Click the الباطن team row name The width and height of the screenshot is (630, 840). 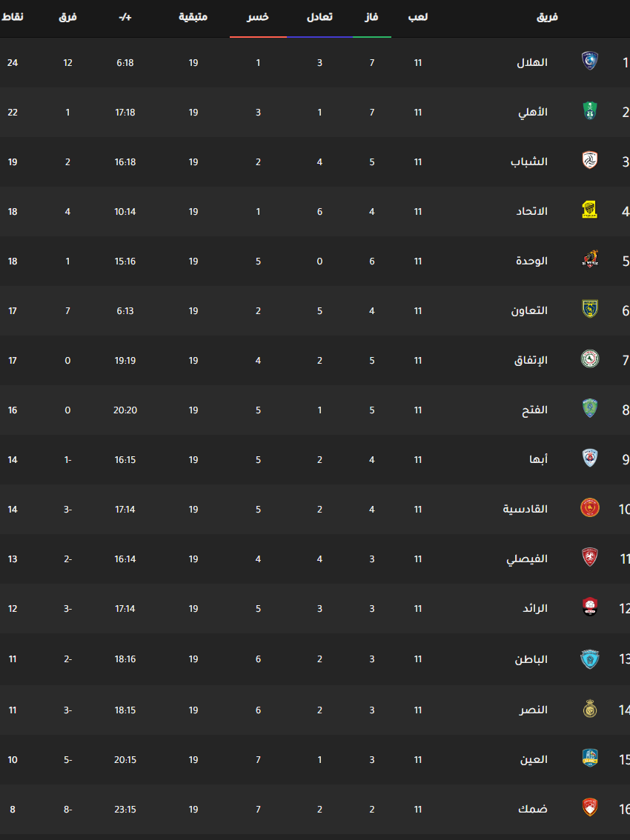(x=531, y=659)
